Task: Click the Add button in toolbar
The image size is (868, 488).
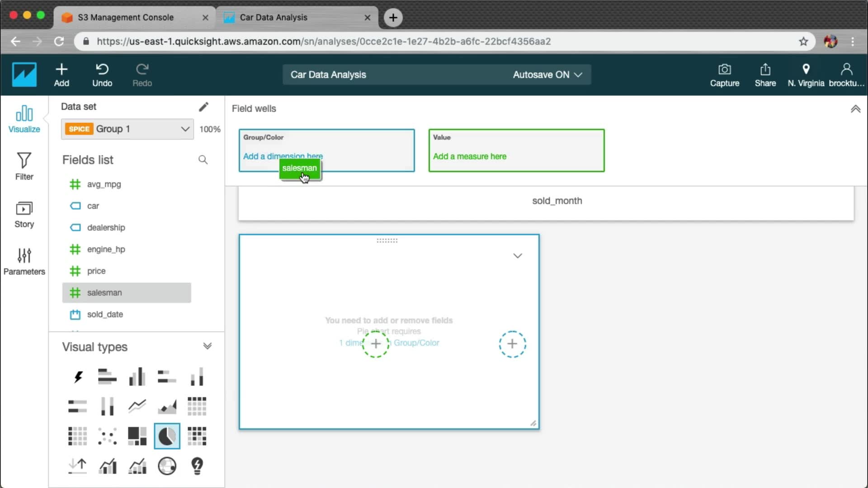Action: 61,75
